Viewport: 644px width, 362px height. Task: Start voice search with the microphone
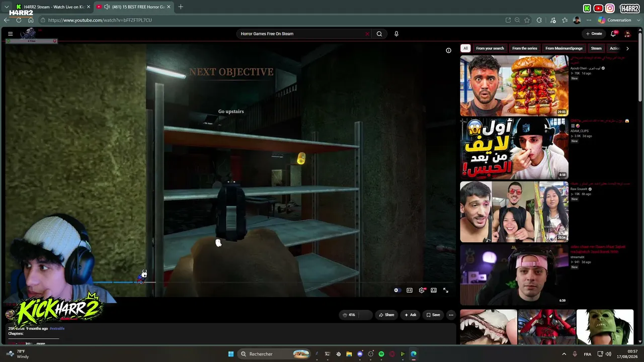[396, 34]
